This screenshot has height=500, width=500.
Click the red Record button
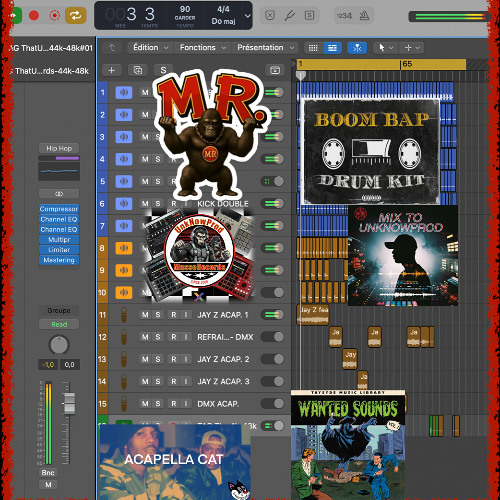[34, 15]
